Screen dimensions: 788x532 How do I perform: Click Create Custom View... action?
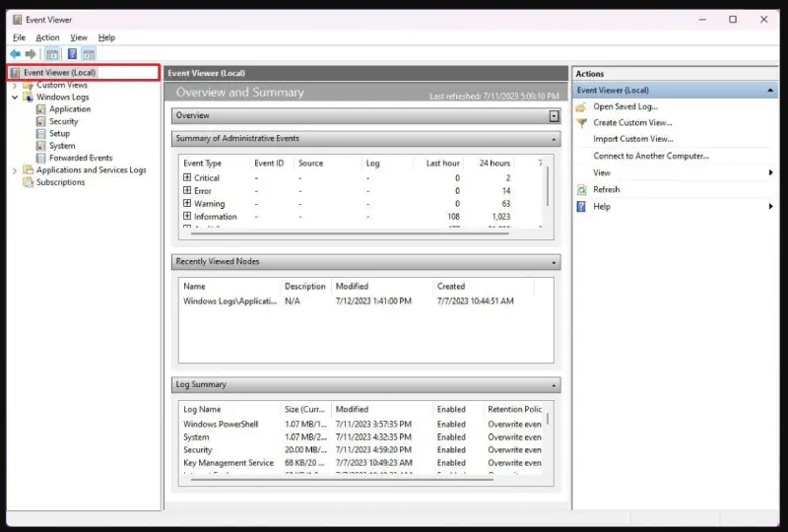[x=632, y=123]
